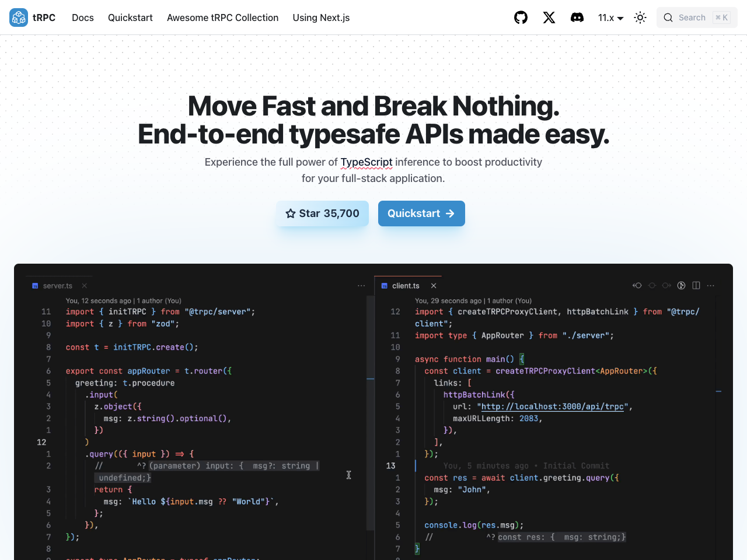The image size is (747, 560).
Task: Click the "(parameter) input" type hint
Action: (x=234, y=466)
